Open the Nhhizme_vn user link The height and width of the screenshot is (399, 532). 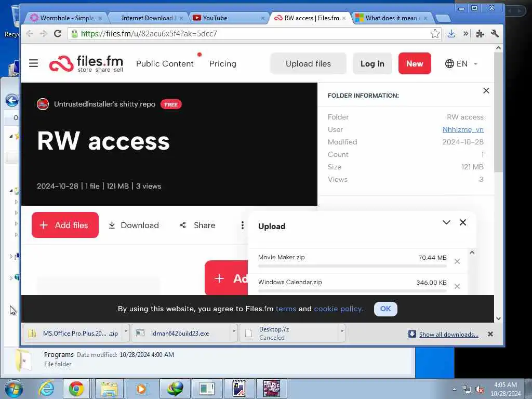(463, 129)
